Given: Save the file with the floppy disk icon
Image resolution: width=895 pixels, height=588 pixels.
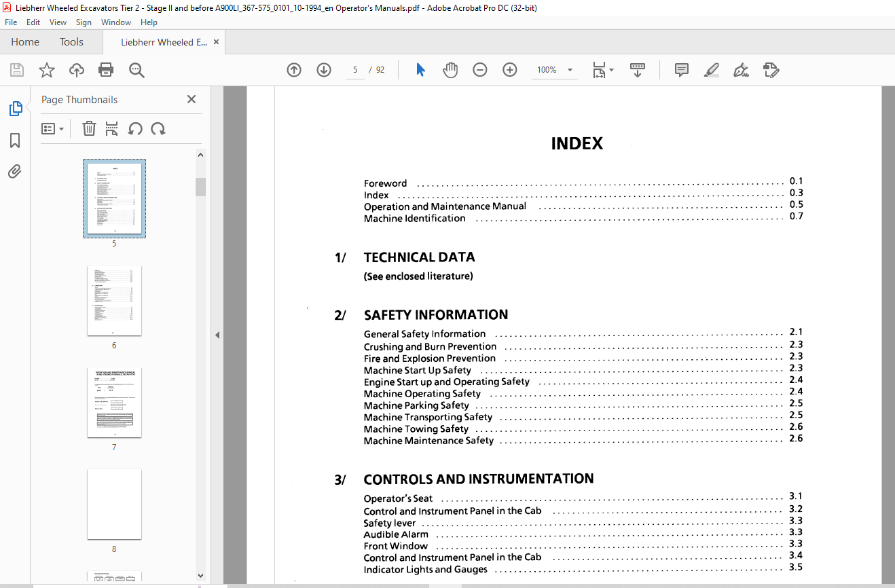Looking at the screenshot, I should point(17,70).
